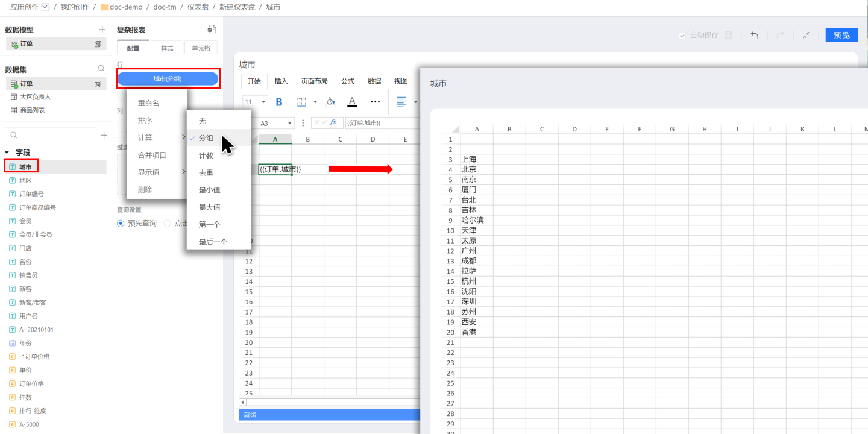Open the A3 cell name box dropdown
868x434 pixels.
(290, 123)
